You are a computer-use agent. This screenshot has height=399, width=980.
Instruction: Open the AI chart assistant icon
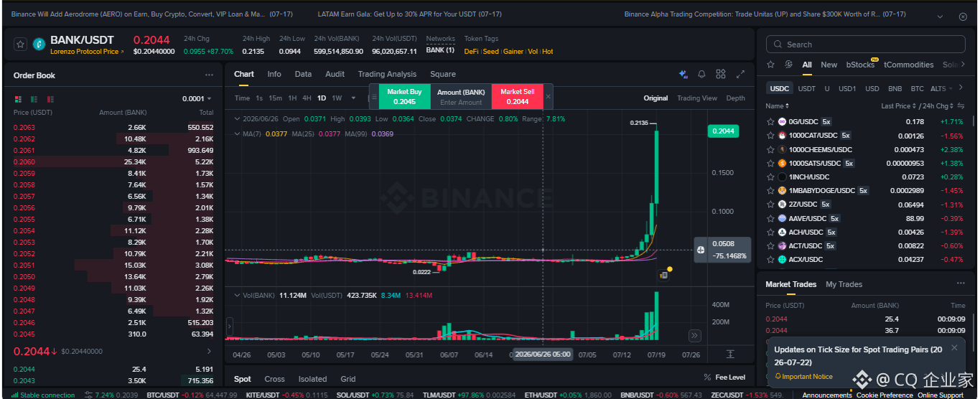coord(683,74)
